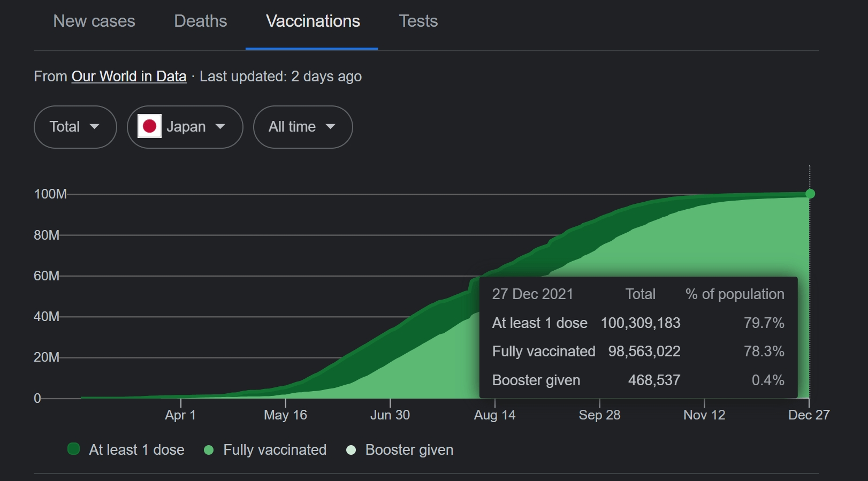This screenshot has width=868, height=481.
Task: Click the Japan dropdown arrow icon
Action: click(220, 127)
